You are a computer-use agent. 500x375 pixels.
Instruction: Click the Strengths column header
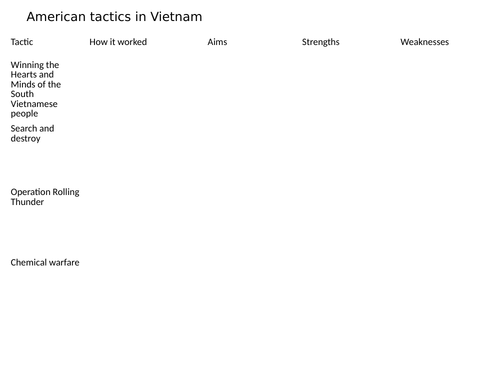pyautogui.click(x=321, y=42)
